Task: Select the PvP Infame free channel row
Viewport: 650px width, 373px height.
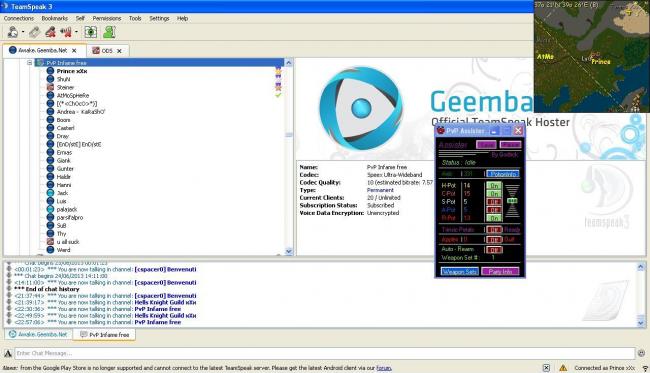Action: pos(160,63)
